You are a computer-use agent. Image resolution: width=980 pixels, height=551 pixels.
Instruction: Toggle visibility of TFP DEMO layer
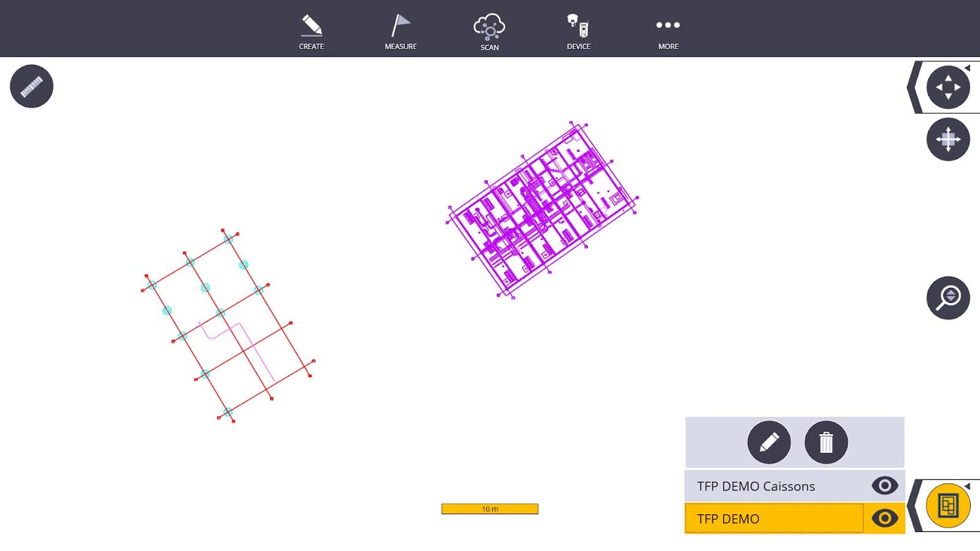[x=884, y=519]
